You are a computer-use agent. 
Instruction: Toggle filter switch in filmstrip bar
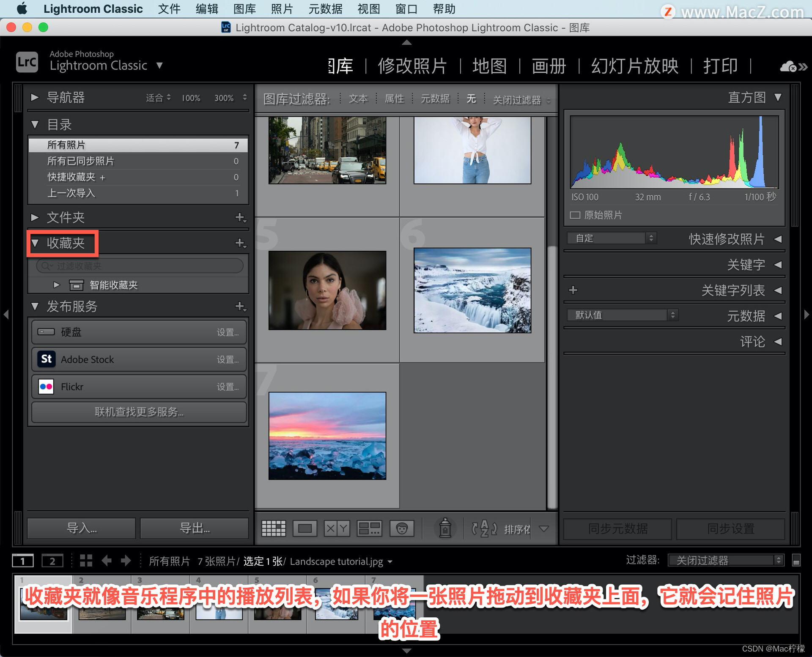pos(796,561)
